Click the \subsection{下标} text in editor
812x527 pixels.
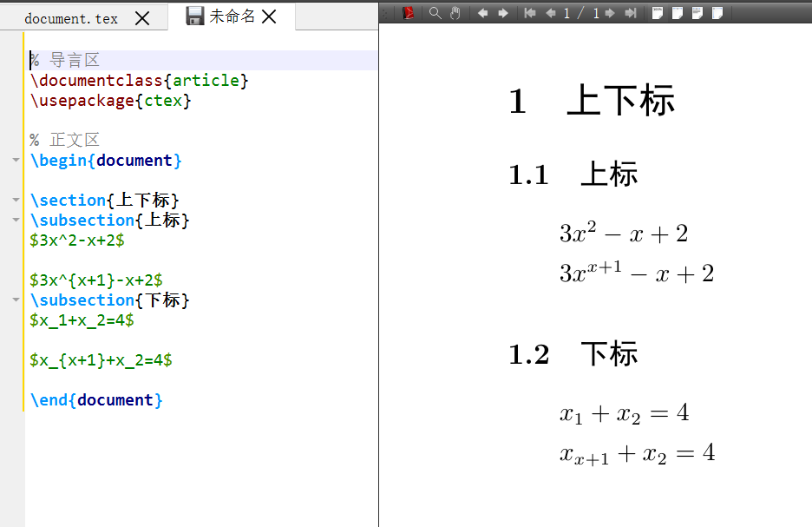pyautogui.click(x=110, y=300)
